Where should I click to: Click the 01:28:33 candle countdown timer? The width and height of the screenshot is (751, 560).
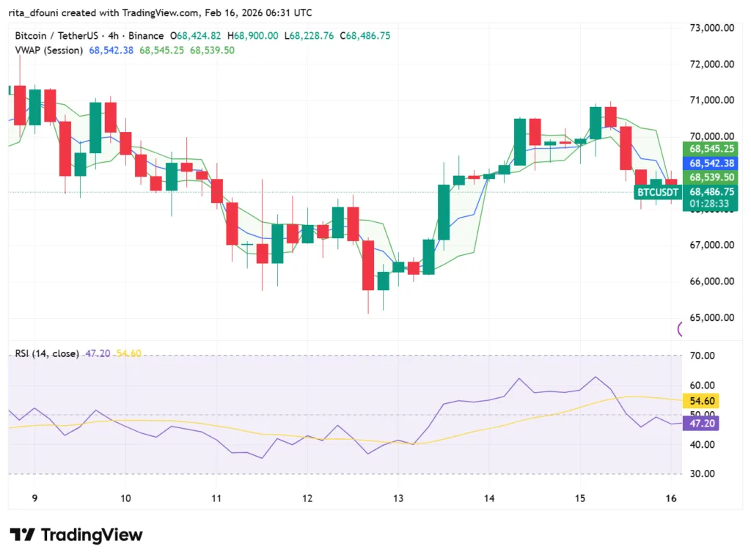pyautogui.click(x=710, y=205)
